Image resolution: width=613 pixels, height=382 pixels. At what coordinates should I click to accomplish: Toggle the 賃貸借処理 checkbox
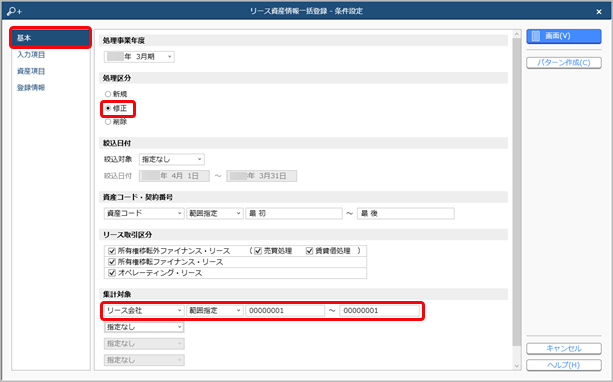click(x=310, y=251)
